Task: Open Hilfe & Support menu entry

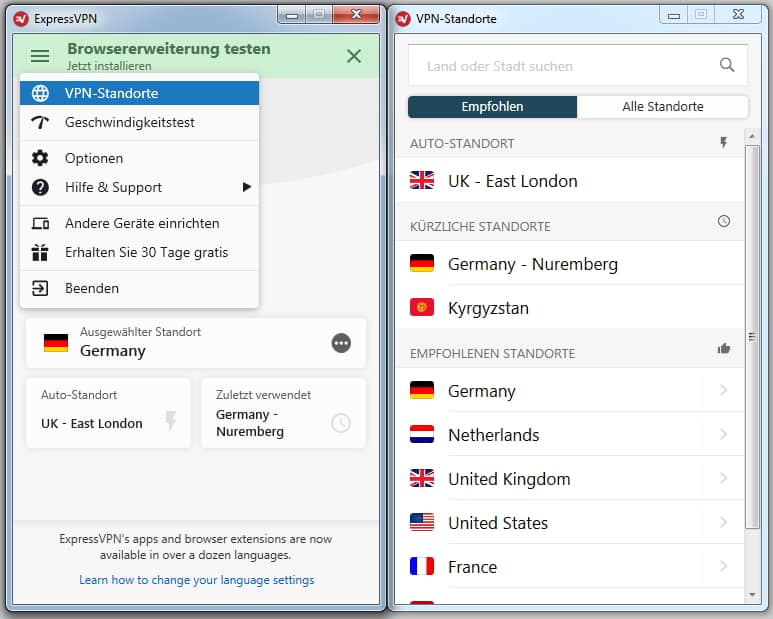Action: [x=140, y=187]
